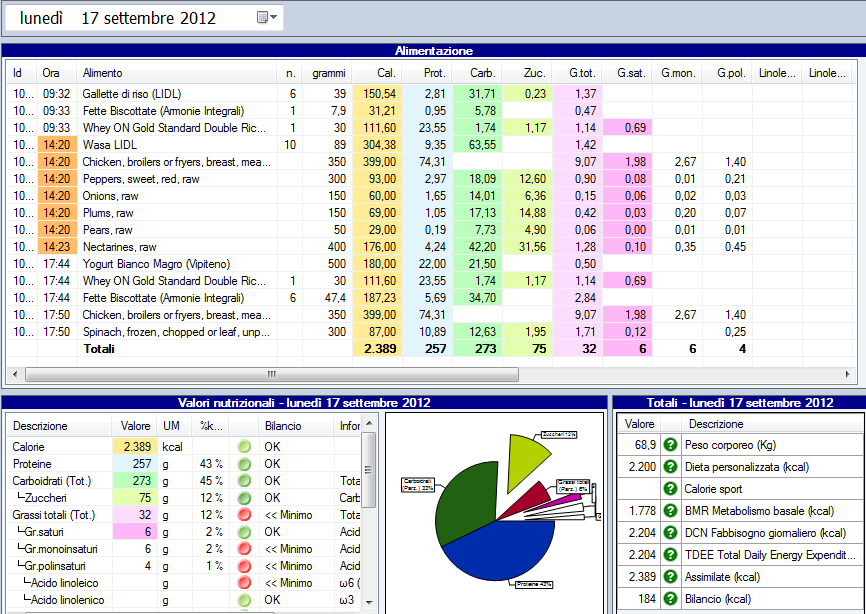Select the Wasa LIDL food row
The image size is (866, 614).
coord(160,145)
